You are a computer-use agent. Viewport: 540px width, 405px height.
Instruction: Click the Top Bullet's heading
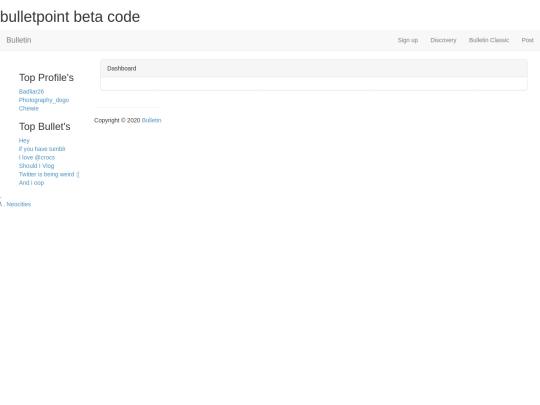(44, 126)
